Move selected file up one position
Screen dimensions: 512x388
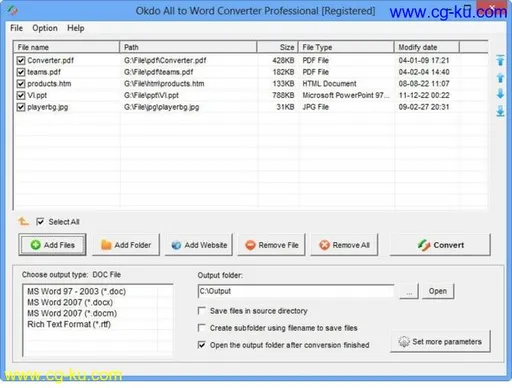pyautogui.click(x=500, y=78)
